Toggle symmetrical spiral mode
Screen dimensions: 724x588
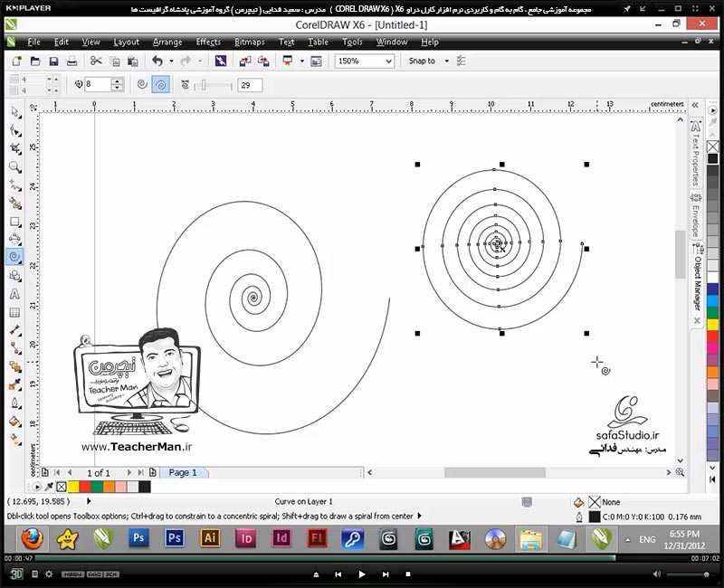coord(142,84)
